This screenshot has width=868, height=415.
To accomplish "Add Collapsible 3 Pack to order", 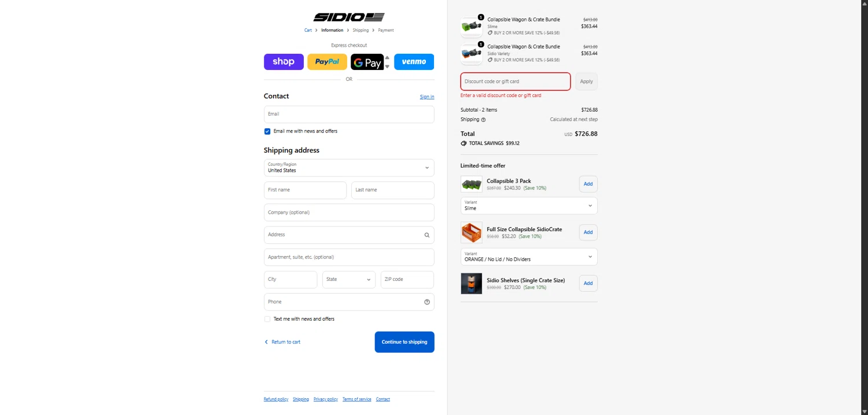I will [x=588, y=184].
